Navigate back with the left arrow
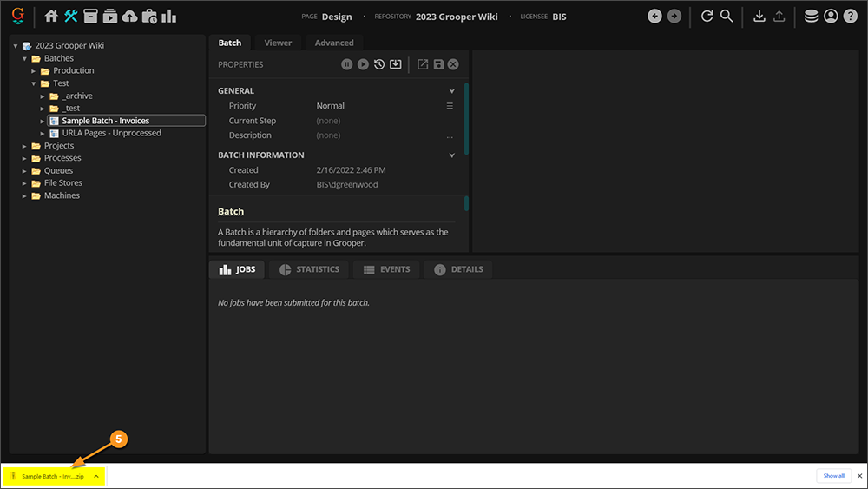This screenshot has width=868, height=489. click(654, 16)
